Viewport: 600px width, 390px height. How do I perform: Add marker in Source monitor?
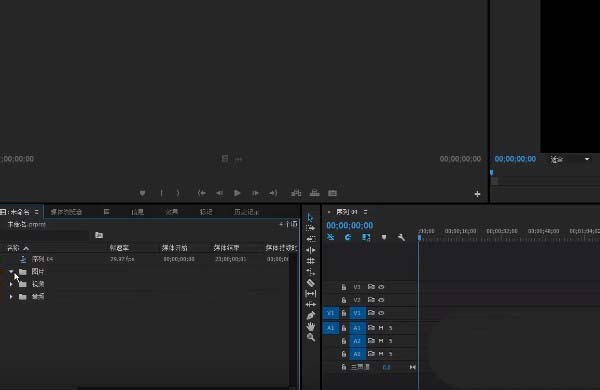142,193
